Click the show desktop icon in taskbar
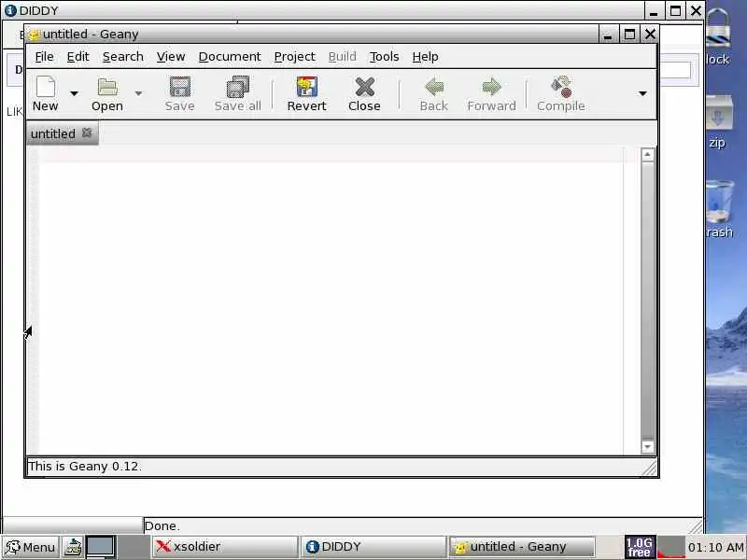This screenshot has height=560, width=747. click(73, 547)
